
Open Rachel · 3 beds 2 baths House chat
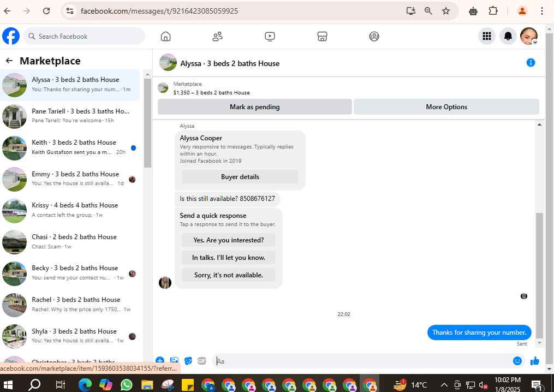[x=70, y=305]
